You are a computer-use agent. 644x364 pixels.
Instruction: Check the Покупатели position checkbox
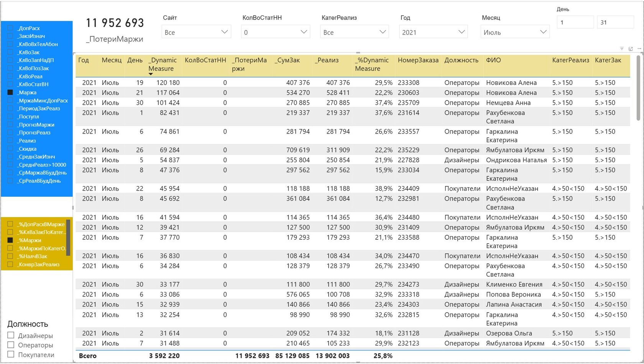pyautogui.click(x=11, y=354)
